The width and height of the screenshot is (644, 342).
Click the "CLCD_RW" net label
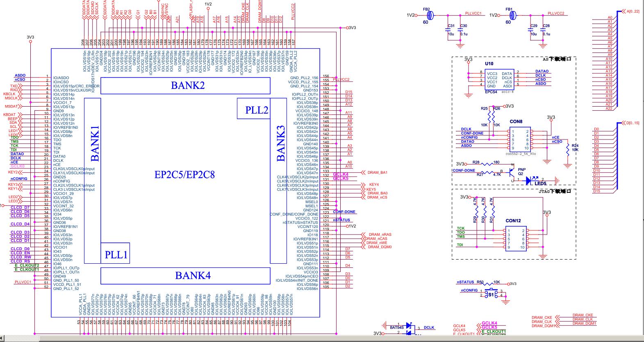point(20,257)
